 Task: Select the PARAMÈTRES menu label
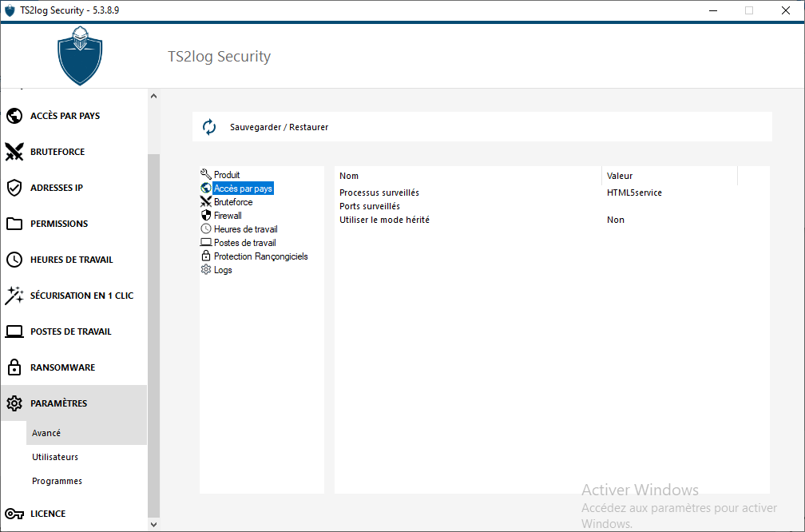(58, 403)
